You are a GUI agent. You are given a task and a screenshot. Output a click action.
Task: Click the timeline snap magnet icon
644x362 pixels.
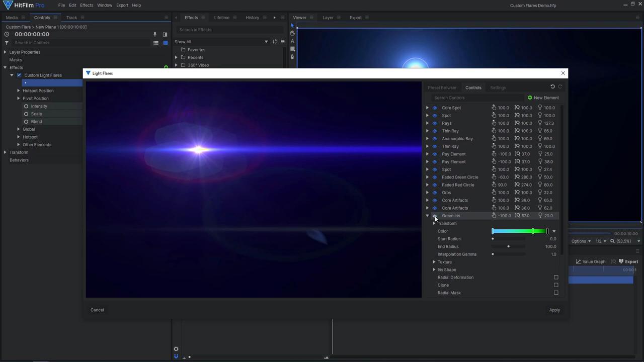click(176, 356)
